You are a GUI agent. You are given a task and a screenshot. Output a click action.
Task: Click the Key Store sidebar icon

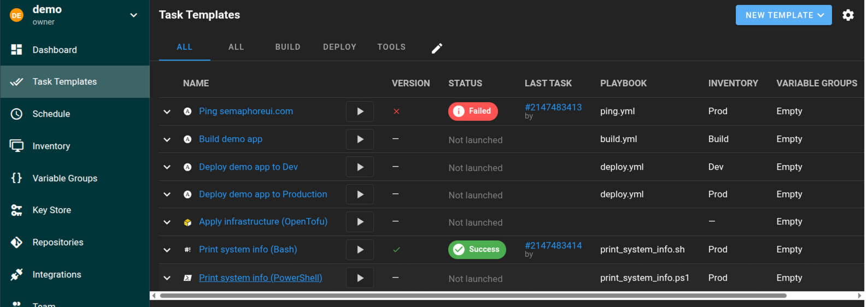coord(17,210)
